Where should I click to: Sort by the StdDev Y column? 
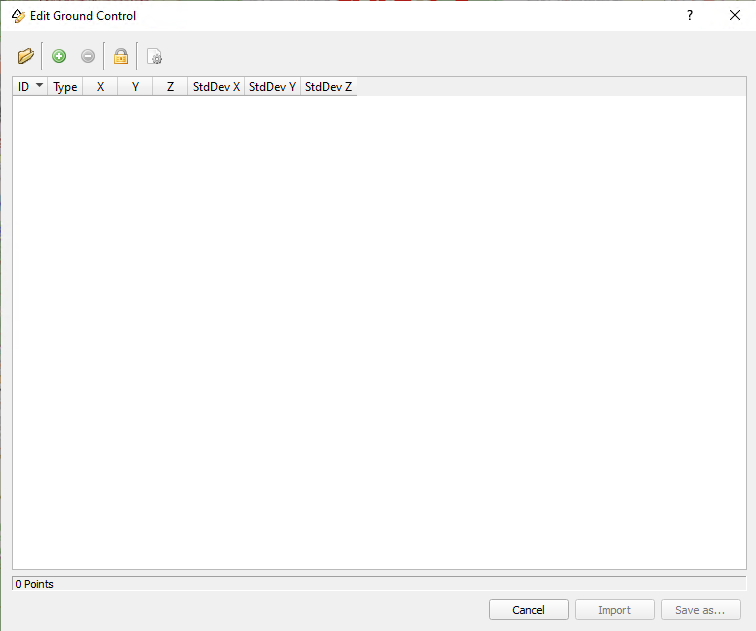coord(272,87)
